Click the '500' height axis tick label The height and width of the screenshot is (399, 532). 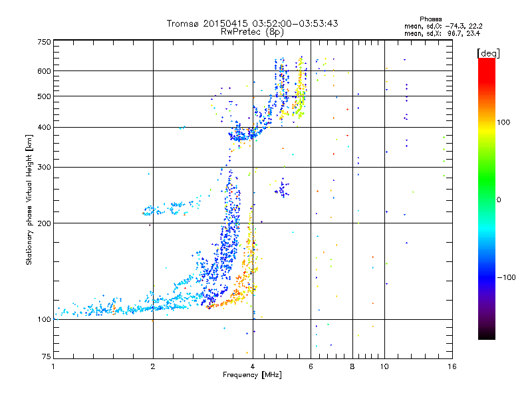(44, 96)
